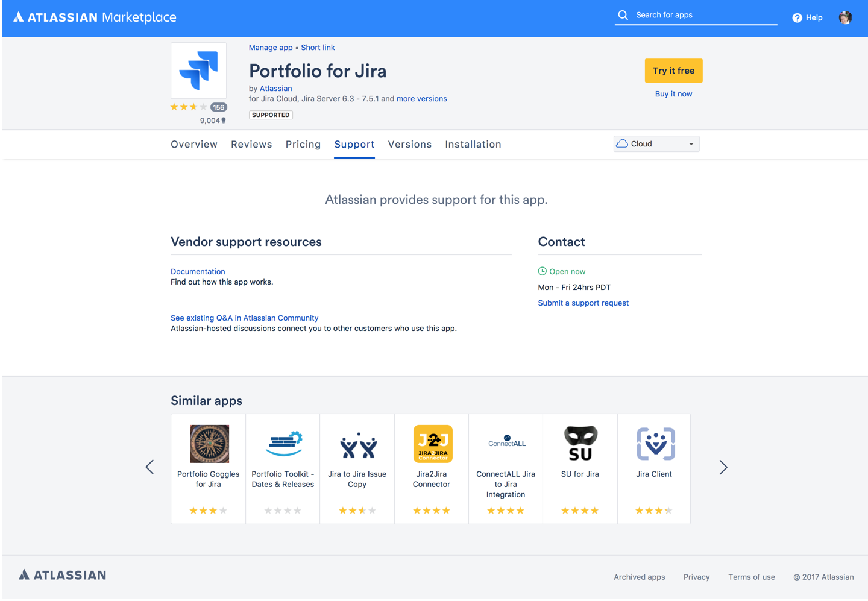Viewport: 868px width, 601px height.
Task: Click the Jira2Jira Connector title
Action: (x=432, y=479)
